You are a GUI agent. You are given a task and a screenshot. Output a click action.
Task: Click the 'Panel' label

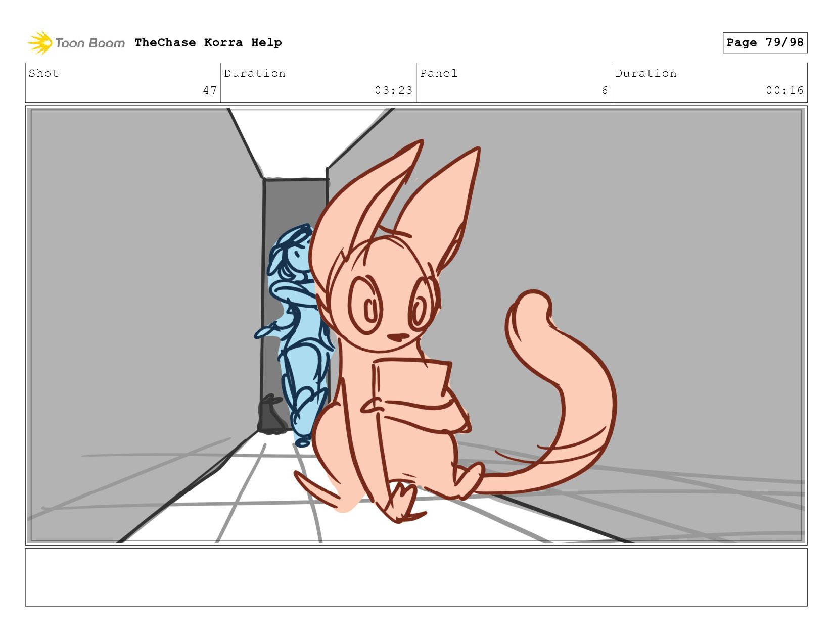[x=439, y=73]
